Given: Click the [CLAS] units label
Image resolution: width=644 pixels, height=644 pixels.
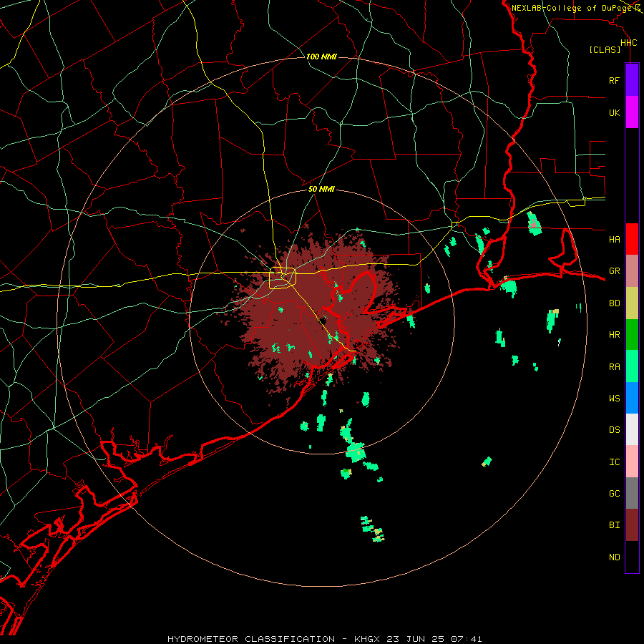Looking at the screenshot, I should (605, 49).
